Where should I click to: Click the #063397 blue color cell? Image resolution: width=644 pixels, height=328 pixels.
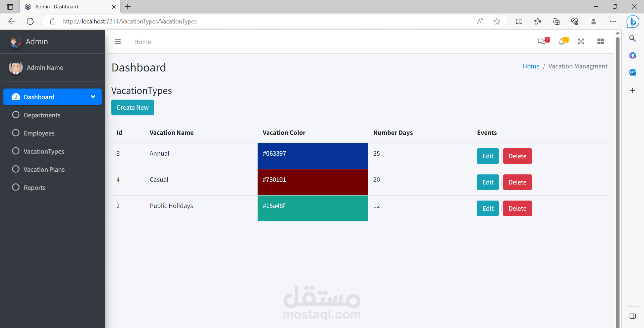[x=313, y=156]
